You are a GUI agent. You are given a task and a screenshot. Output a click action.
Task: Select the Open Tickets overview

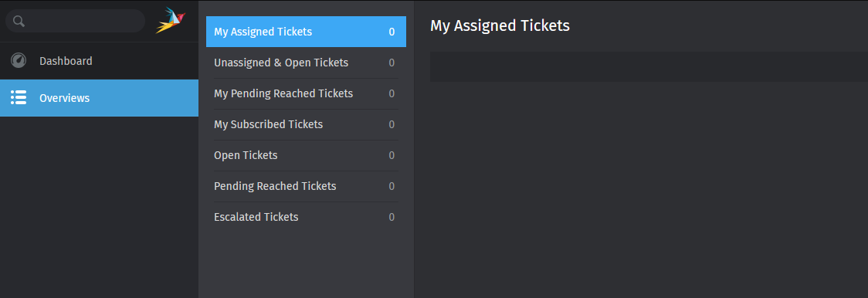click(x=306, y=155)
